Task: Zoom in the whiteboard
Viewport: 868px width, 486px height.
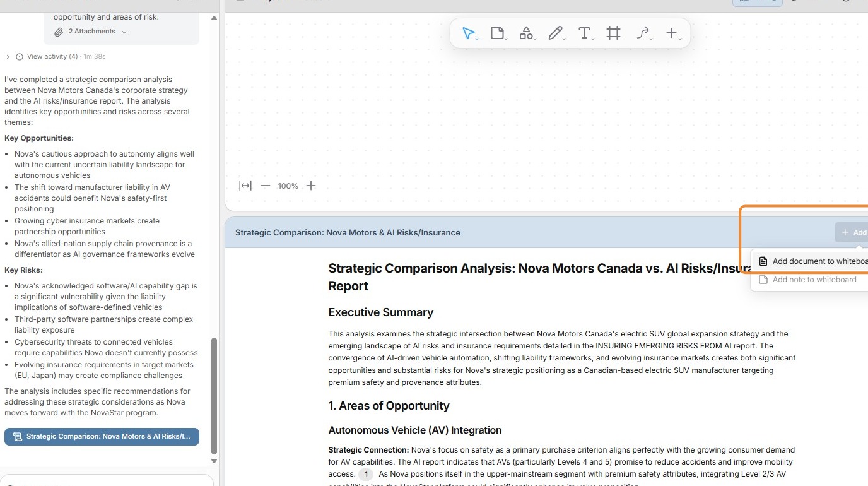Action: [x=311, y=186]
